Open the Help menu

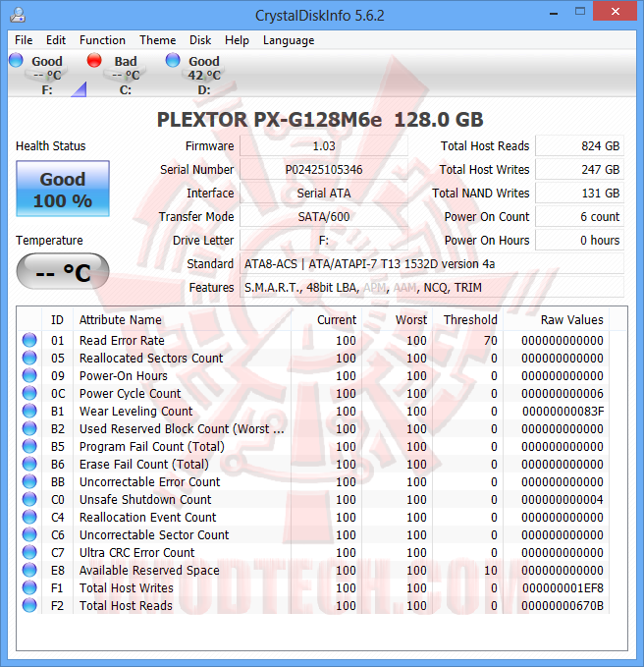237,40
